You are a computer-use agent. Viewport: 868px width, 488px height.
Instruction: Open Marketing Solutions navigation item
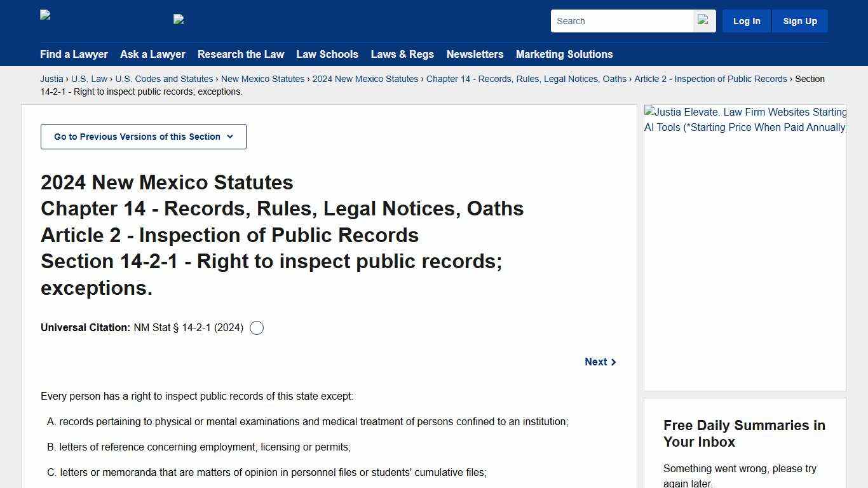(x=564, y=54)
